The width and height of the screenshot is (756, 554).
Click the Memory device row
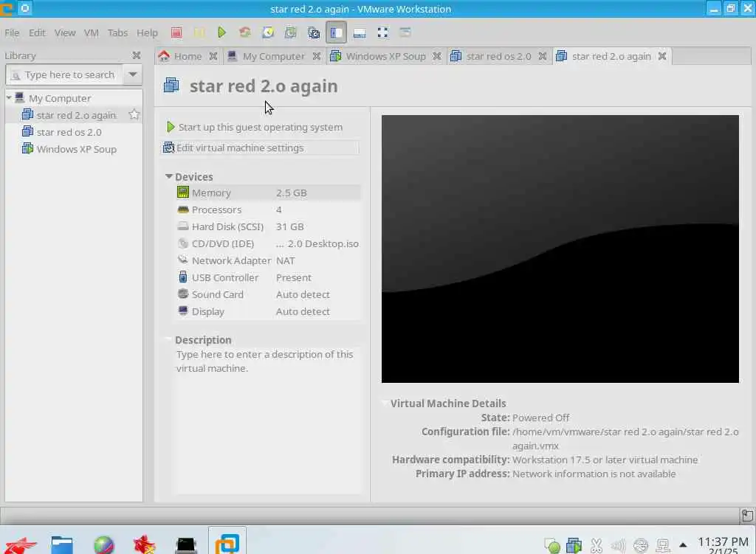pyautogui.click(x=268, y=193)
